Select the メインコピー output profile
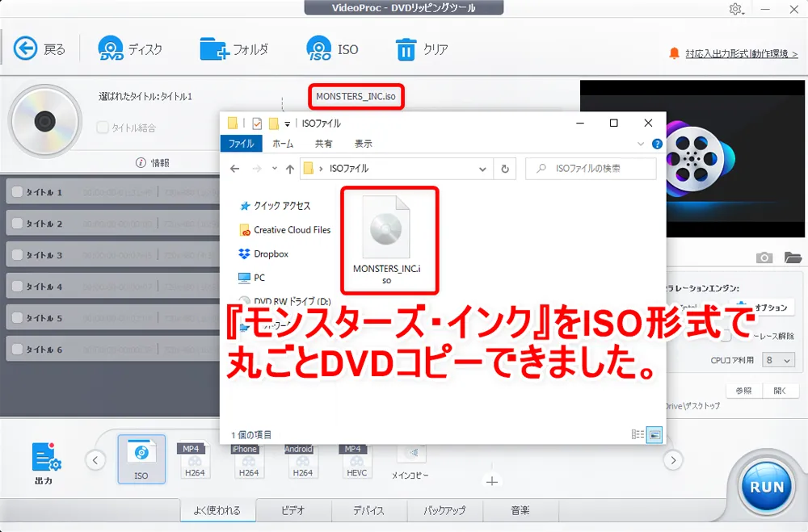Screen dimensions: 808x532 pyautogui.click(x=410, y=462)
